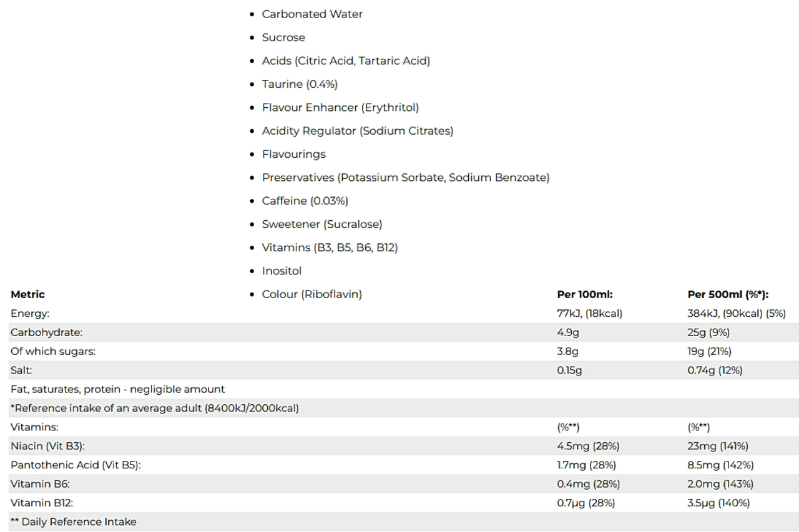
Task: Select the Caffeine (0.03%) list item
Action: pyautogui.click(x=305, y=201)
